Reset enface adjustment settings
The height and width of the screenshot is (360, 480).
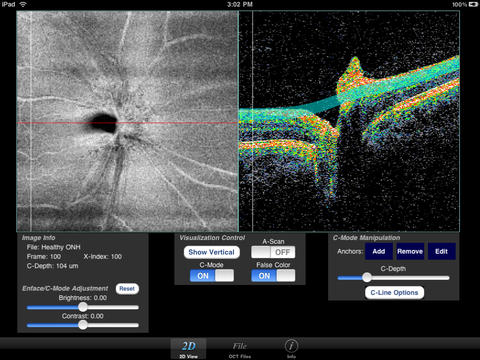tap(127, 289)
